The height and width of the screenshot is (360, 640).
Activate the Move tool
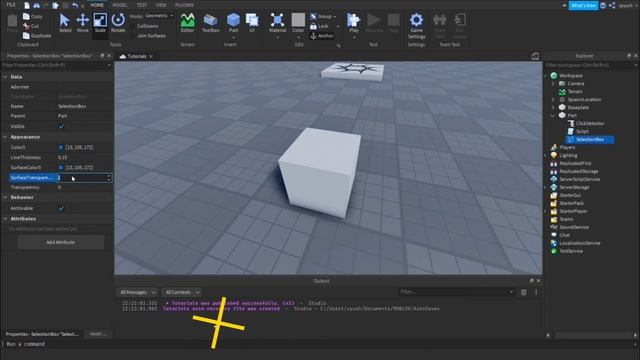[82, 23]
